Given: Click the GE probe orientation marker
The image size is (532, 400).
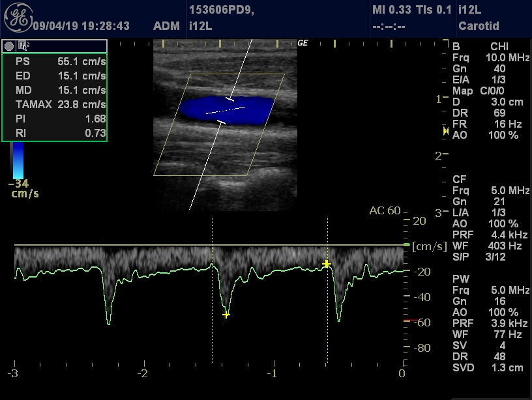Looking at the screenshot, I should pos(303,43).
